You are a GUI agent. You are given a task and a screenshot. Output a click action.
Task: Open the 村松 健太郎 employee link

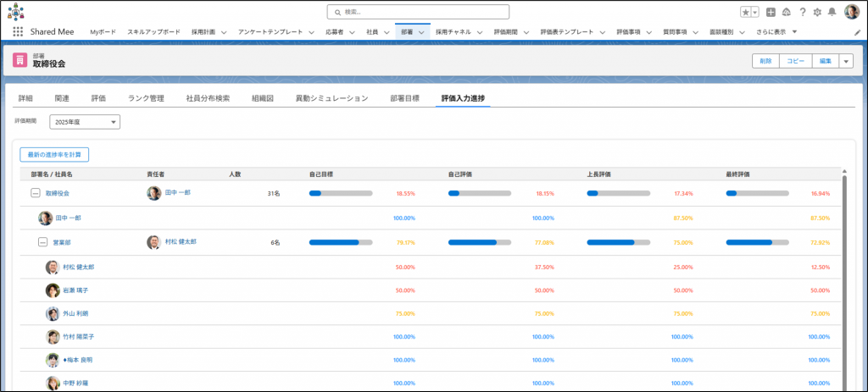tap(79, 267)
